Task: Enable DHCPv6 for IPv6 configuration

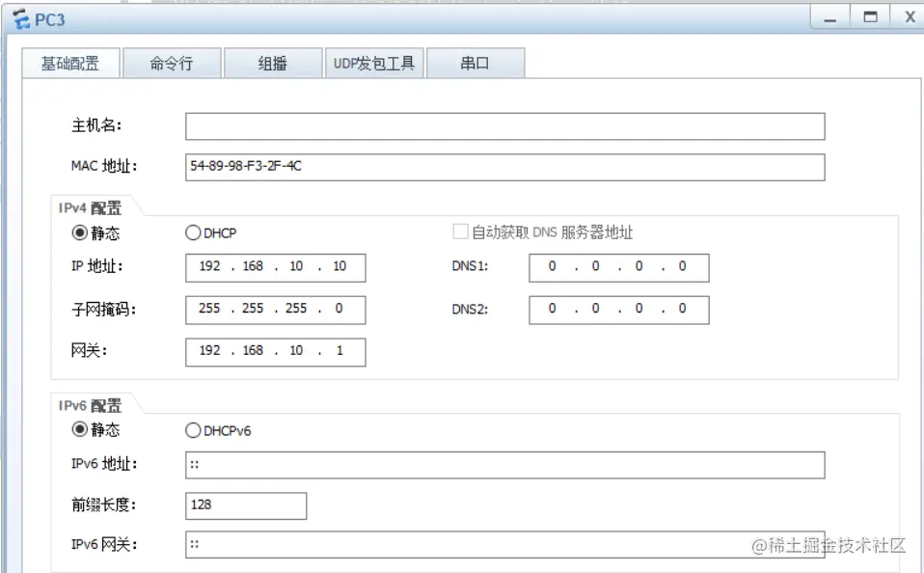Action: (193, 430)
